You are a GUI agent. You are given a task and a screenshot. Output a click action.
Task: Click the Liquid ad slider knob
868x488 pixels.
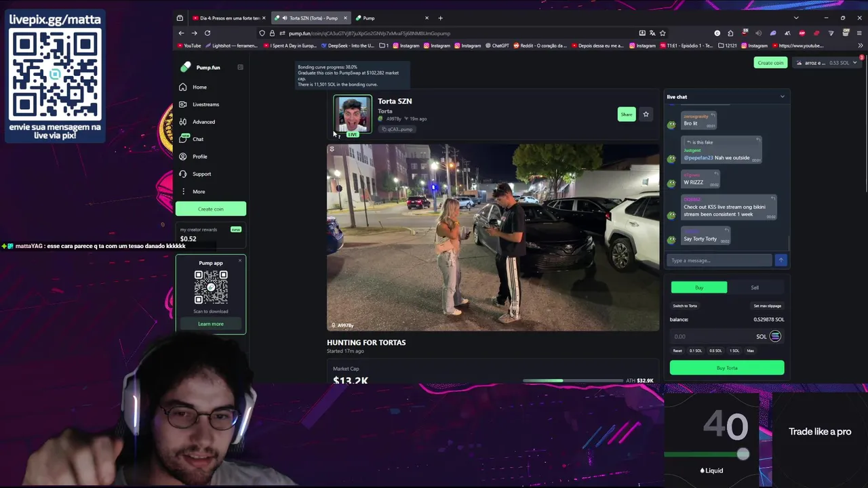click(x=743, y=454)
